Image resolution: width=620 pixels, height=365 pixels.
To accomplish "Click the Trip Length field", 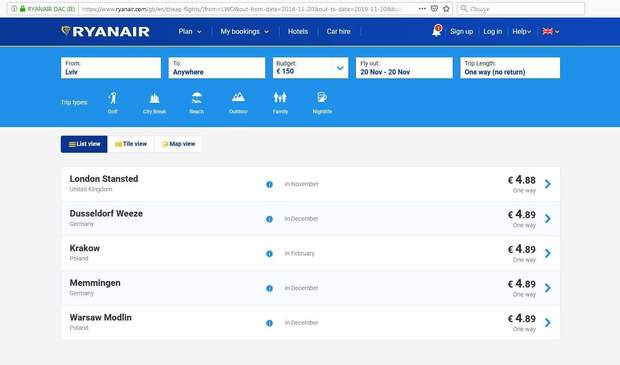I will [510, 68].
